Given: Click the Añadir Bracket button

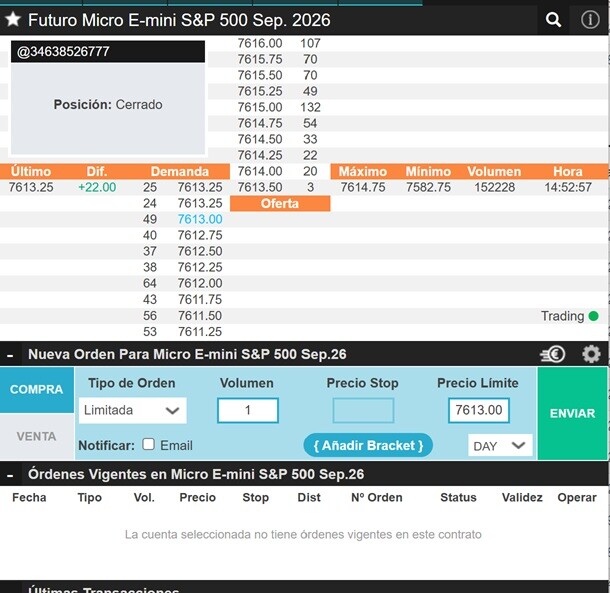Looking at the screenshot, I should point(368,445).
